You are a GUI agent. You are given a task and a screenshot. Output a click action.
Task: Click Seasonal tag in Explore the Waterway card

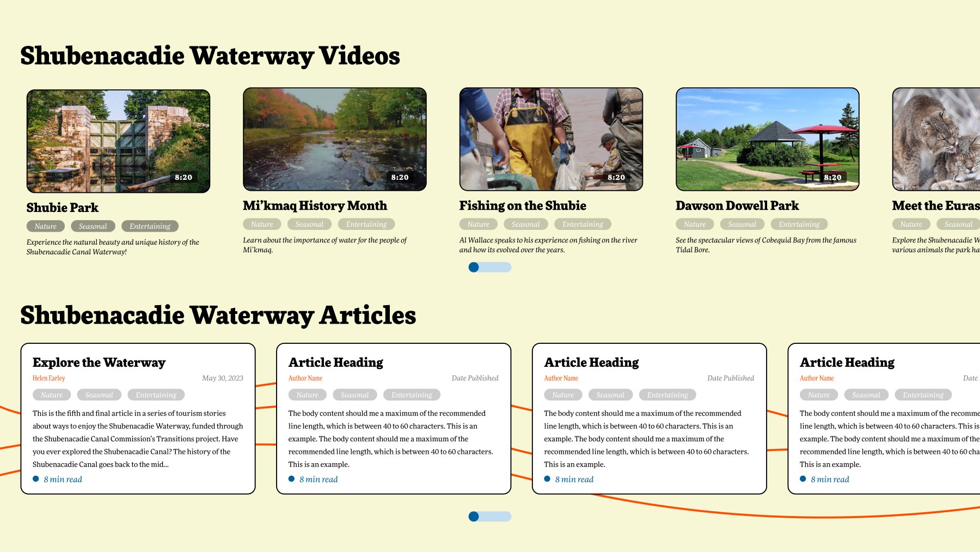coord(99,395)
